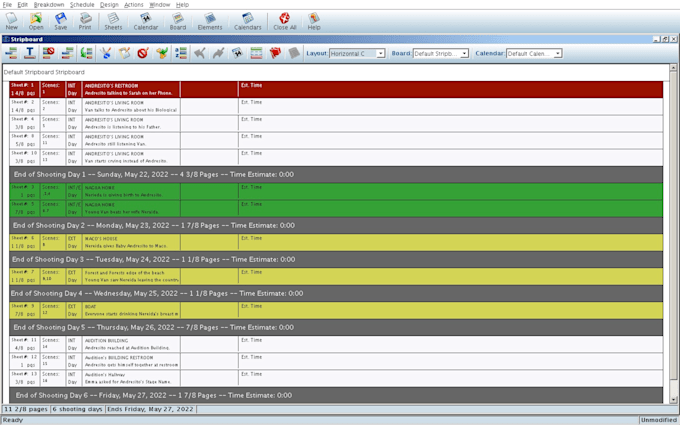Viewport: 680px width, 425px height.
Task: Select yellow MACO'S HOUSE strip
Action: 336,242
